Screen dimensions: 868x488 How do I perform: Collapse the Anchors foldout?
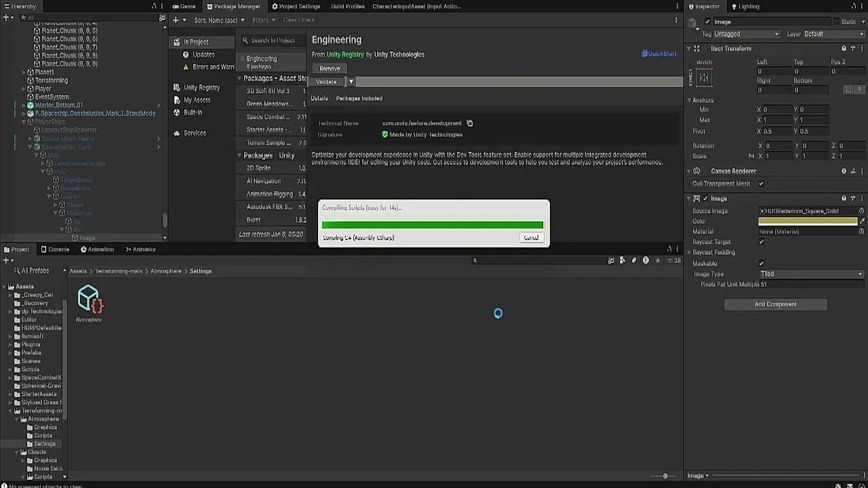tap(690, 100)
